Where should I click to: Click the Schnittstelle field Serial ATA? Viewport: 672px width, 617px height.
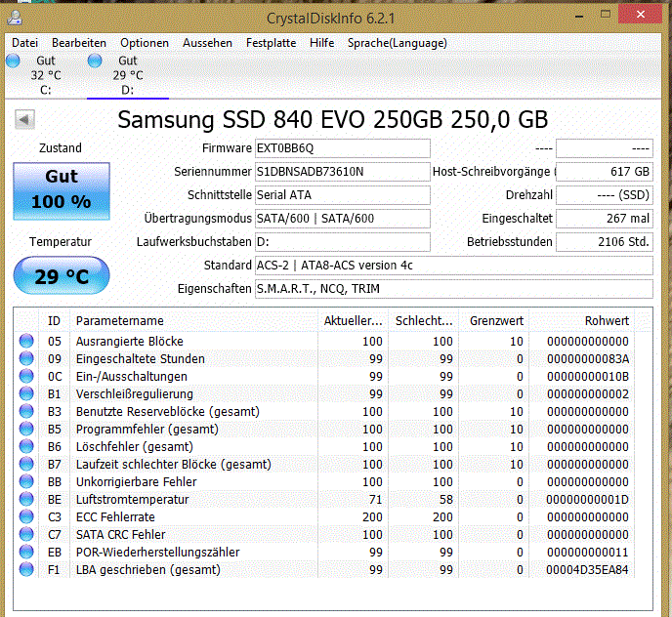[343, 195]
